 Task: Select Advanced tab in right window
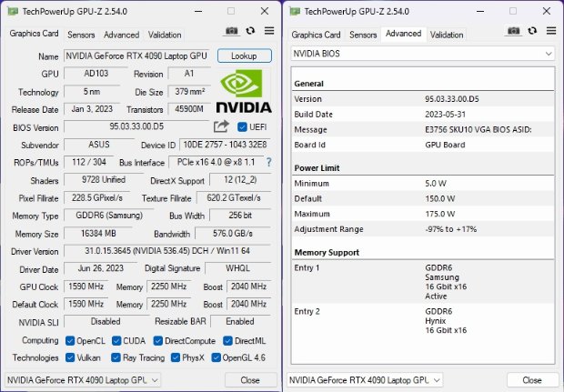pos(403,34)
